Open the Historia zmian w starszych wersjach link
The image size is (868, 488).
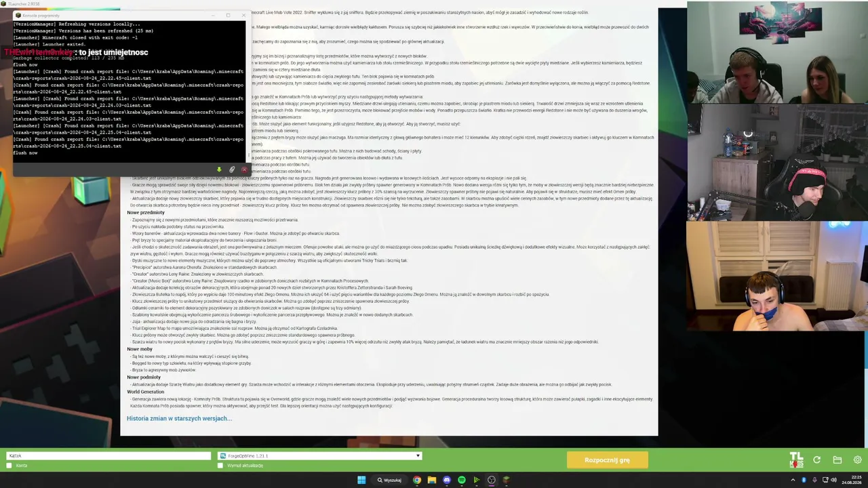pyautogui.click(x=179, y=418)
